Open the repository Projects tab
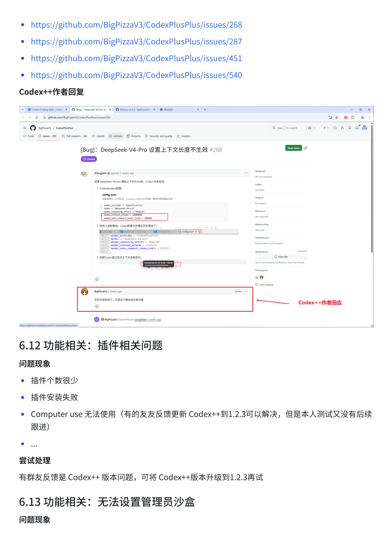This screenshot has height=554, width=392. 134,136
